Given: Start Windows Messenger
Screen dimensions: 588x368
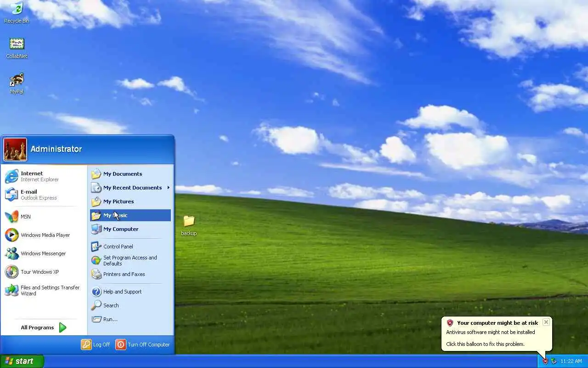Looking at the screenshot, I should pos(44,253).
